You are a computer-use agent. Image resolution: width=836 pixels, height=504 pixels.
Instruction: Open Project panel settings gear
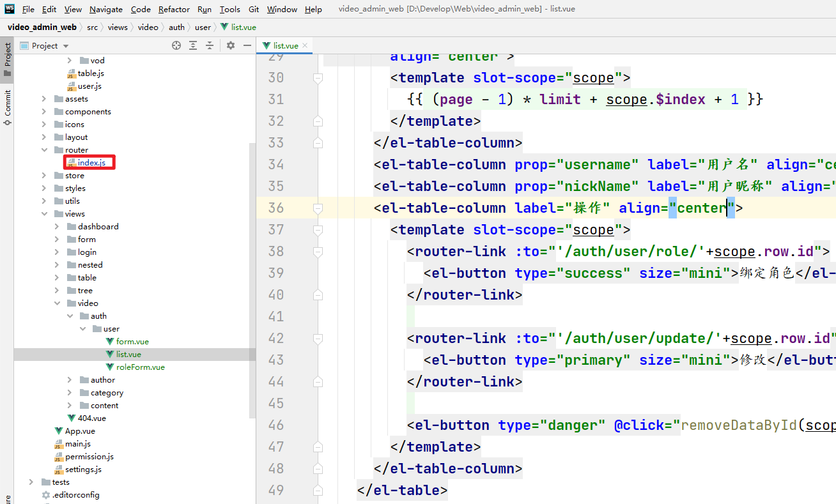pyautogui.click(x=231, y=45)
